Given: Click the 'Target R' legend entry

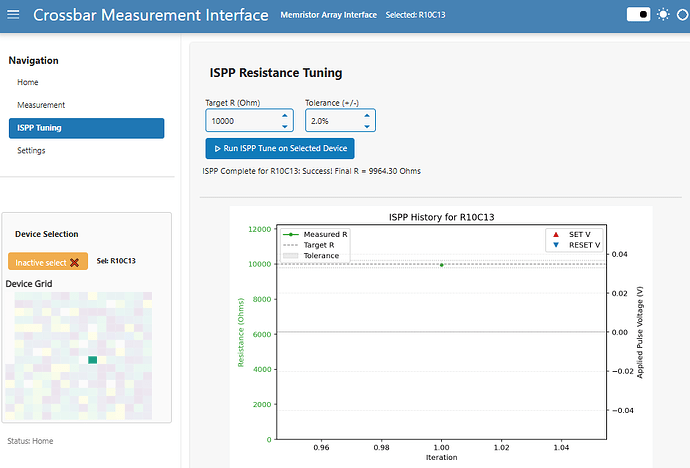Looking at the screenshot, I should pyautogui.click(x=309, y=245).
